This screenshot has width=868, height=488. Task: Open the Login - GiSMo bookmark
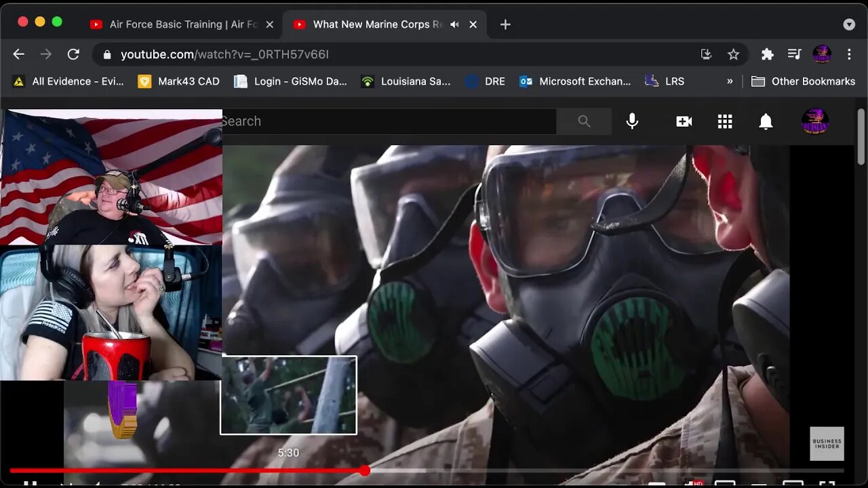click(290, 81)
